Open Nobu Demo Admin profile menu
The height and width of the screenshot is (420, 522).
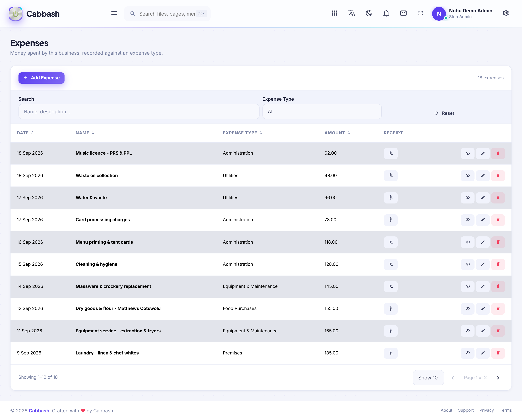[x=462, y=14]
